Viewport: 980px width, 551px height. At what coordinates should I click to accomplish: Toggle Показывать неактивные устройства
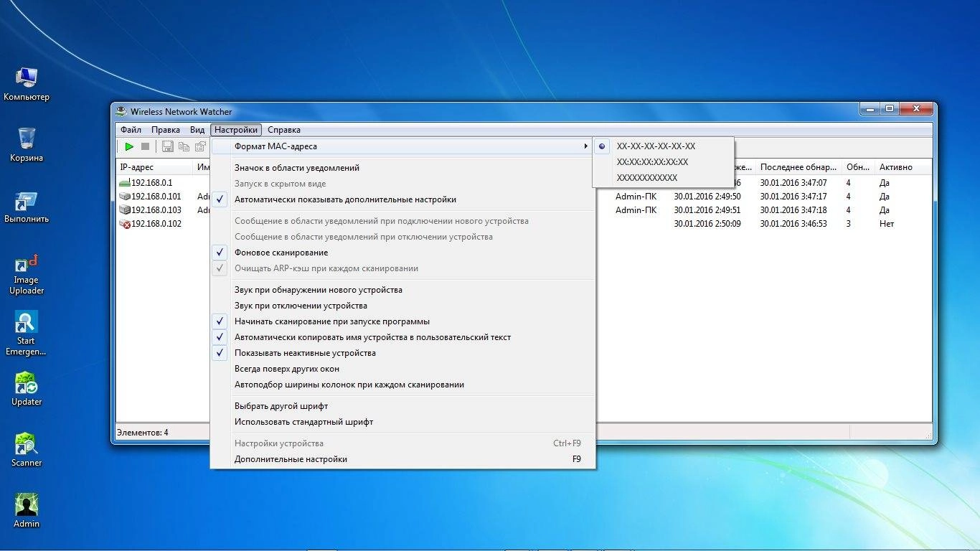click(x=402, y=353)
